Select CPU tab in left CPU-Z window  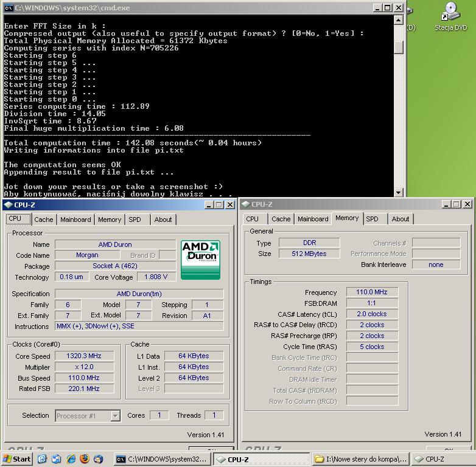click(x=18, y=219)
